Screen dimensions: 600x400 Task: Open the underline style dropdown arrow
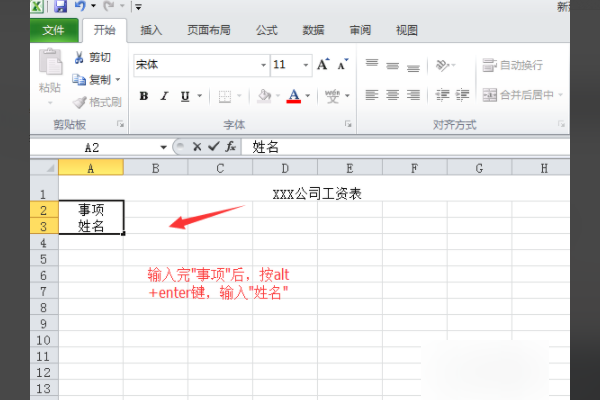[x=199, y=96]
